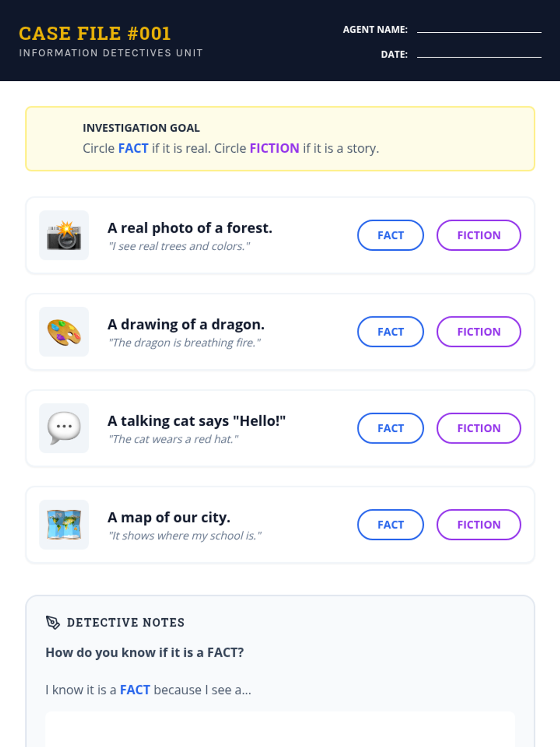Click the camera icon beside forest photo
The width and height of the screenshot is (560, 747).
(64, 235)
